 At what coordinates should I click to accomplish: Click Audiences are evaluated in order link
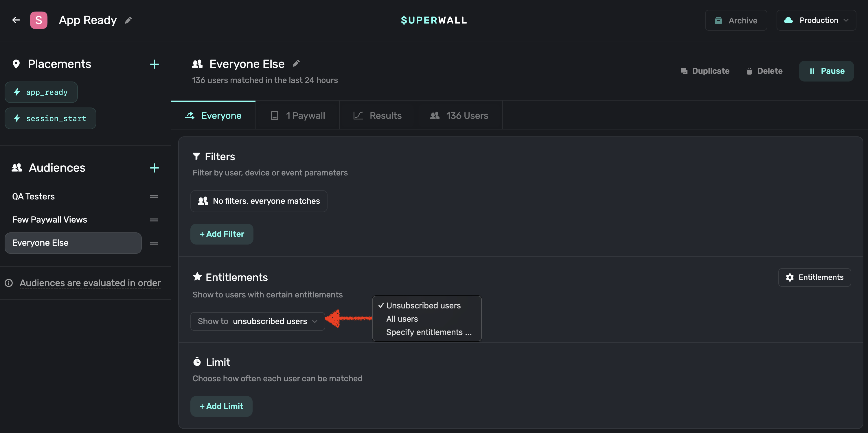click(90, 283)
